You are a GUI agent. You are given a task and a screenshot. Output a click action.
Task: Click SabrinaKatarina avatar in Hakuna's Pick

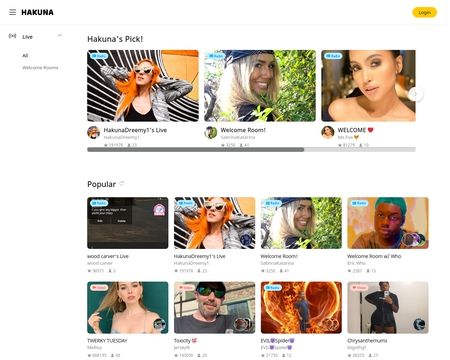coord(211,132)
